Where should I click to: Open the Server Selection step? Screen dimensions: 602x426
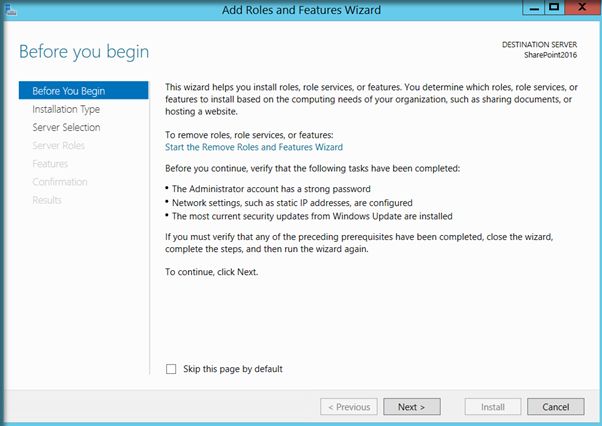(66, 127)
